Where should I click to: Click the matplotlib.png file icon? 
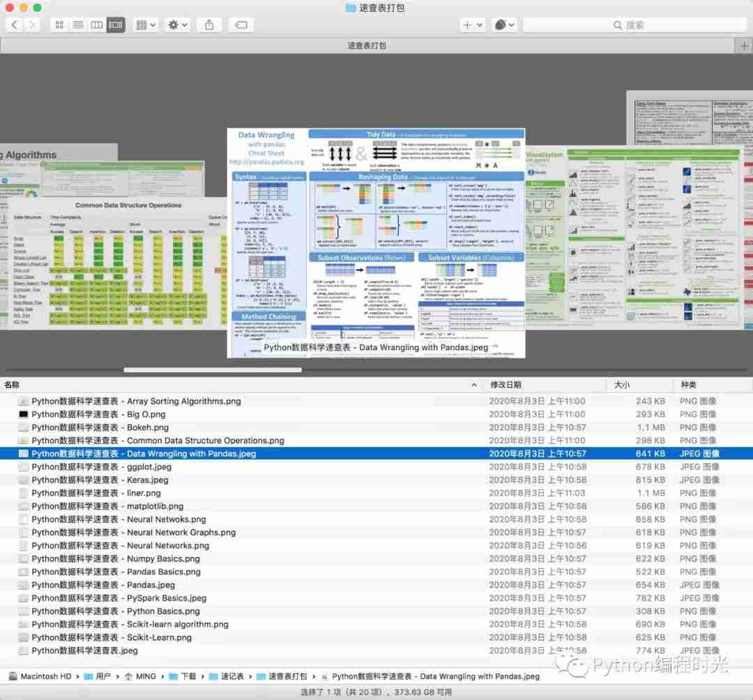23,506
